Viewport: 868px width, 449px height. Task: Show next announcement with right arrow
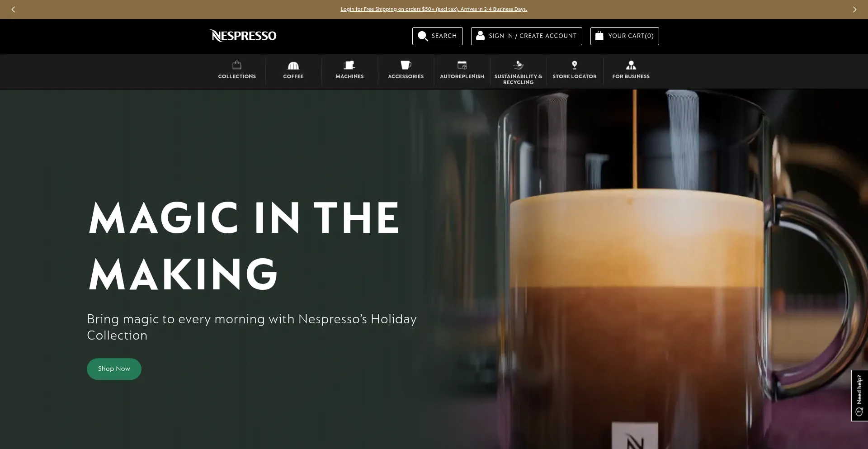tap(854, 9)
